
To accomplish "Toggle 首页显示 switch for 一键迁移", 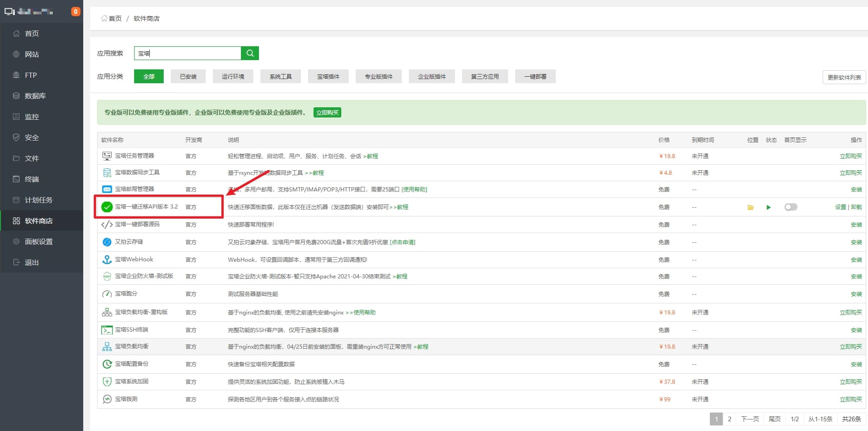I will [x=791, y=207].
